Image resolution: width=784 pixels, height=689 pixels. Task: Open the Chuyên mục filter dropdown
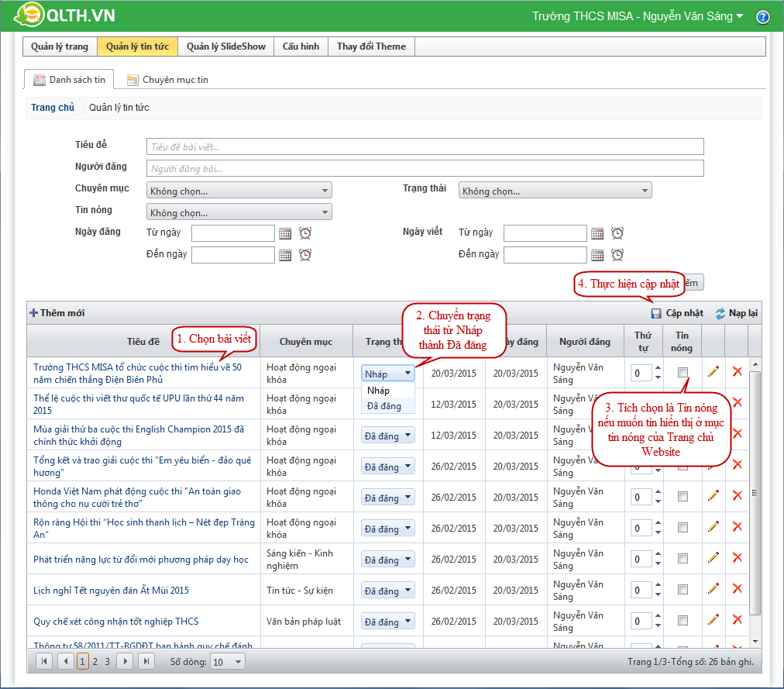click(x=239, y=191)
